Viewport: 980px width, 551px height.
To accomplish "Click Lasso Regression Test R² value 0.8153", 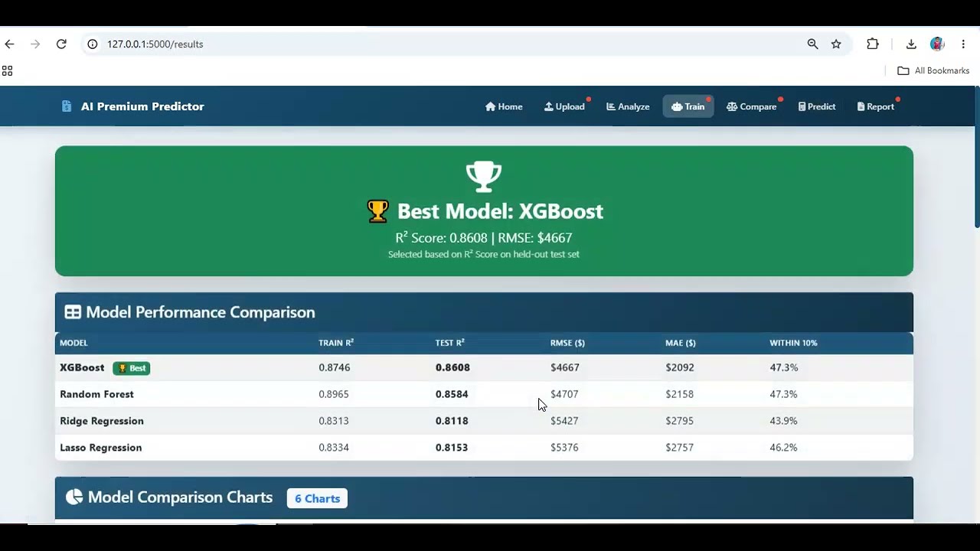I will [452, 448].
